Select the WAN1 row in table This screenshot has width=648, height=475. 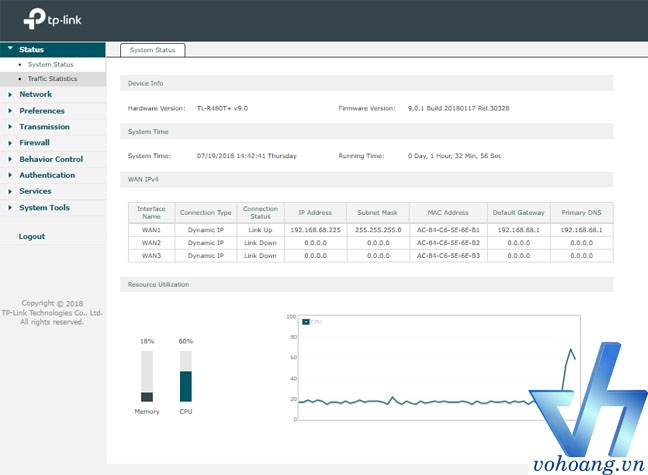151,229
